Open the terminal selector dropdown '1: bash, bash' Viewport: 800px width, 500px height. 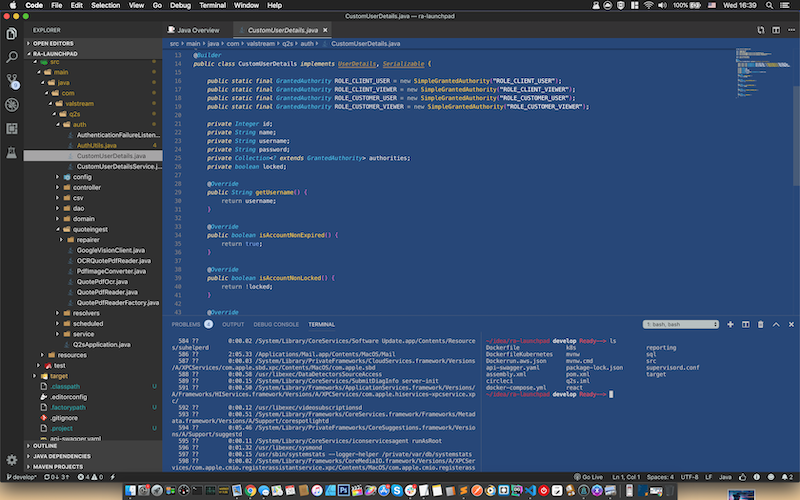(x=681, y=324)
